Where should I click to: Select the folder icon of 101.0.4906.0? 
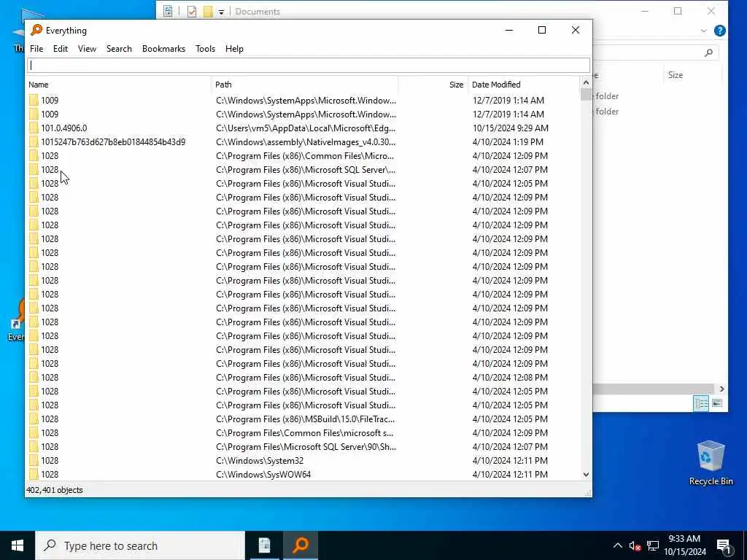[34, 128]
